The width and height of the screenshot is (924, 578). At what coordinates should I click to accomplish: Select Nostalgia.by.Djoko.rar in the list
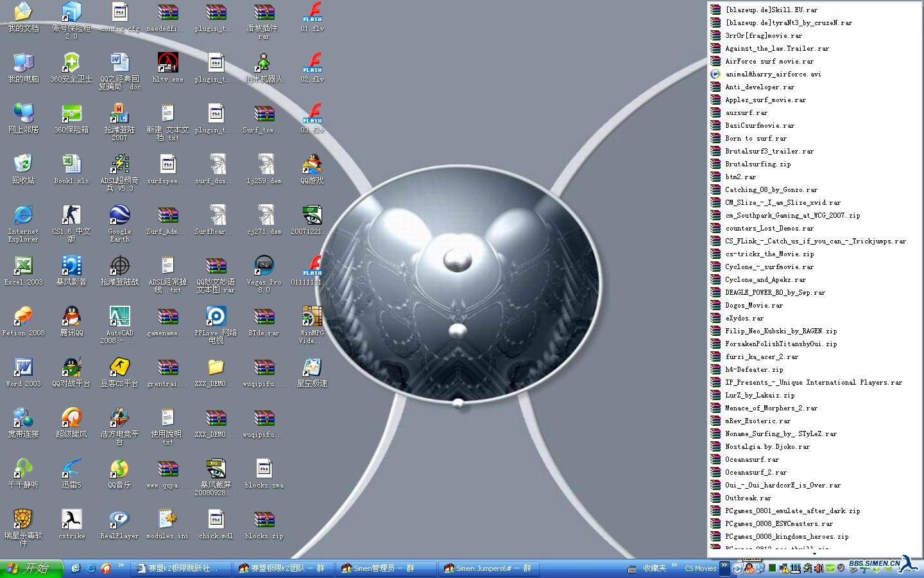tap(814, 446)
